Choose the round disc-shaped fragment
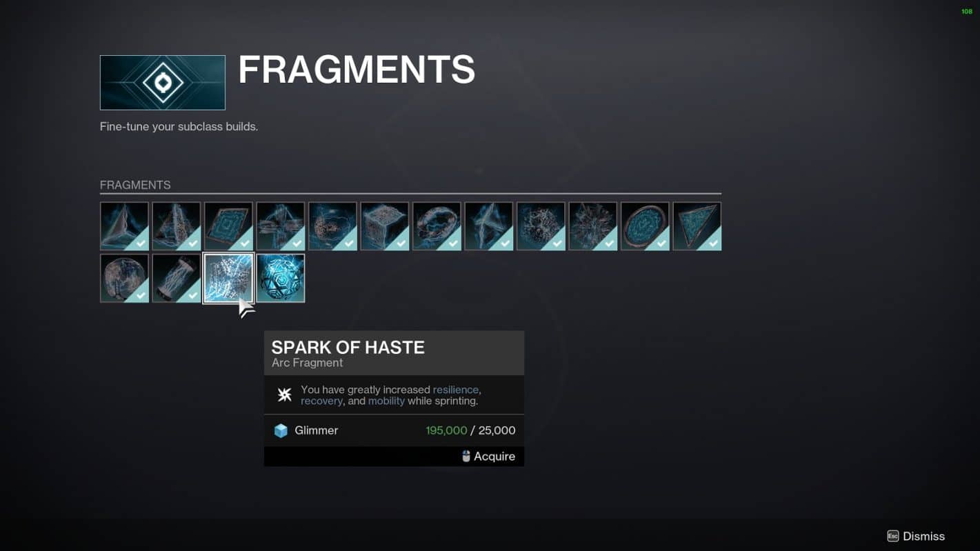Viewport: 980px width, 551px height. [x=645, y=226]
